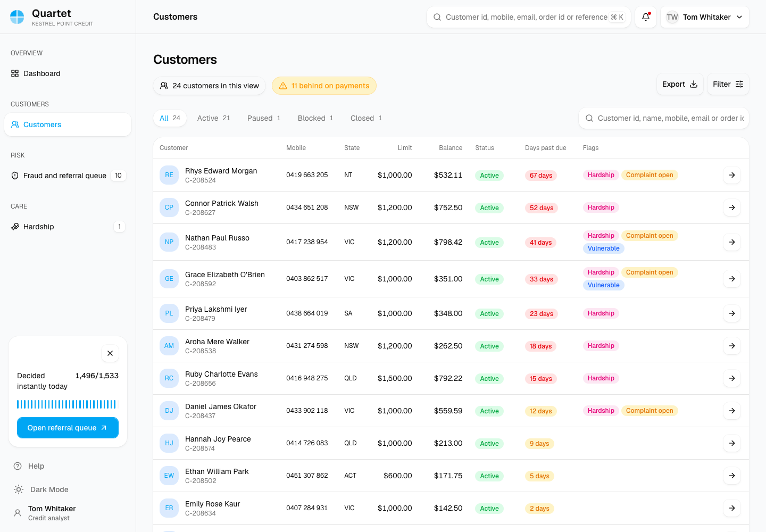766x532 pixels.
Task: Export the customer list
Action: (x=680, y=84)
